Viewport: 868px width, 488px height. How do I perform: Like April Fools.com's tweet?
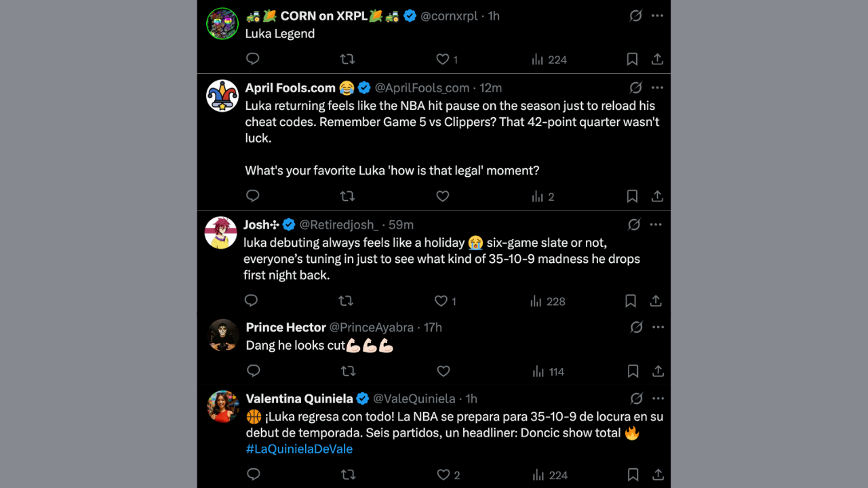[x=443, y=196]
